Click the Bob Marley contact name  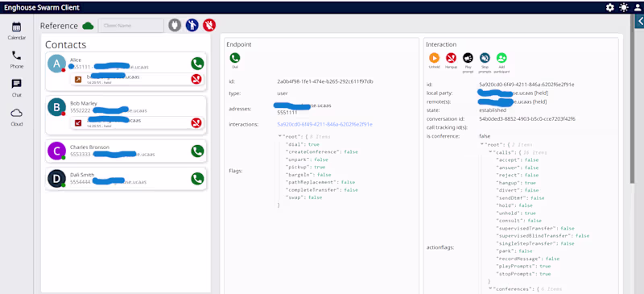tap(84, 103)
